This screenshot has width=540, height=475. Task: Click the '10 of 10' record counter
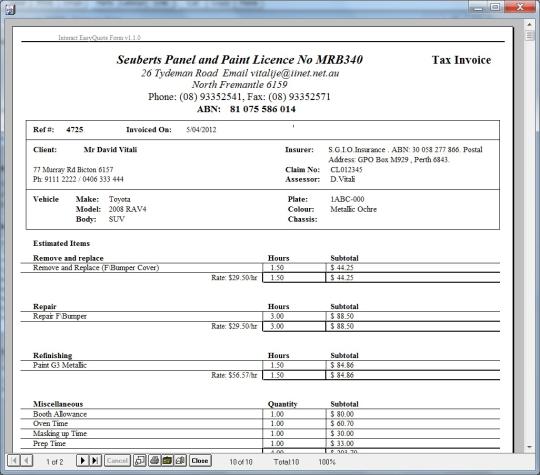tap(241, 462)
